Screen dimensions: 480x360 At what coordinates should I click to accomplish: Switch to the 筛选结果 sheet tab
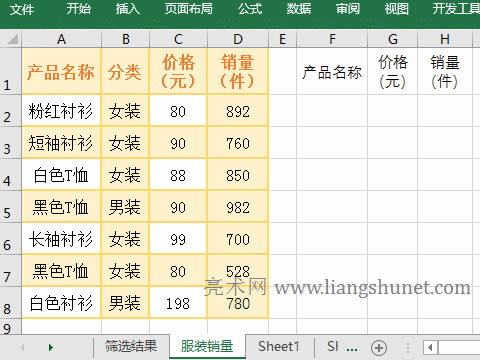point(131,347)
